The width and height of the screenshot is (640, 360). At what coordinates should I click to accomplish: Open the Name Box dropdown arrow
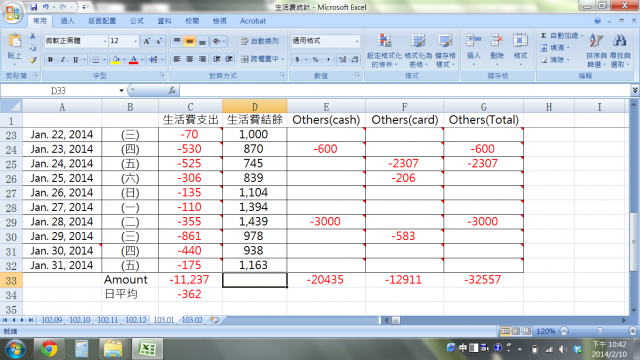(121, 91)
